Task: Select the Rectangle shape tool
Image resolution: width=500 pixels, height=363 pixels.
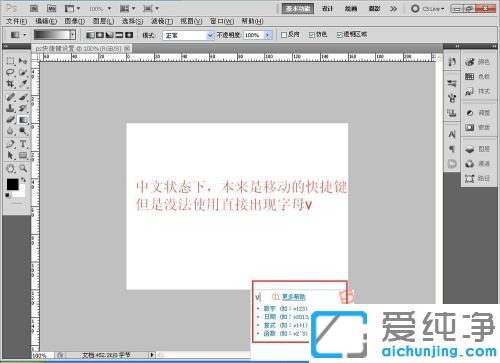Action: 23,155
